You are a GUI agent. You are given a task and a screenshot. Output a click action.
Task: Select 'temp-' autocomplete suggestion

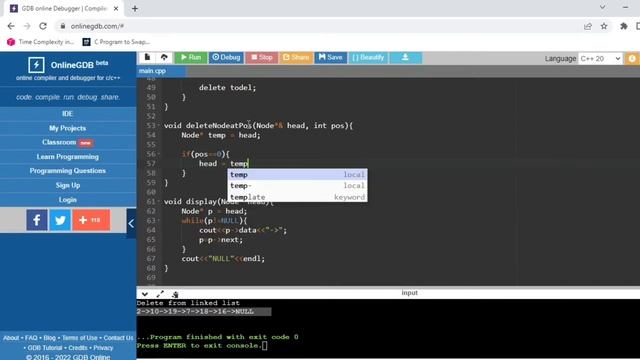coord(298,186)
